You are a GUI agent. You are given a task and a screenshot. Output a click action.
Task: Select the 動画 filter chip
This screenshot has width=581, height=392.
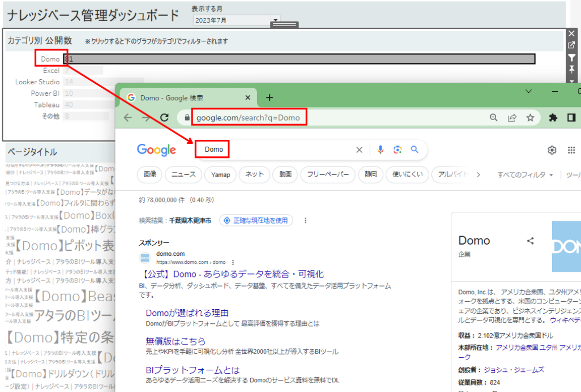click(x=285, y=175)
